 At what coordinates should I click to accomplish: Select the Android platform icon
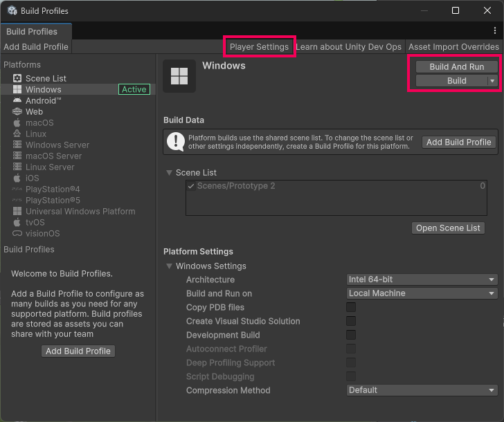point(17,101)
